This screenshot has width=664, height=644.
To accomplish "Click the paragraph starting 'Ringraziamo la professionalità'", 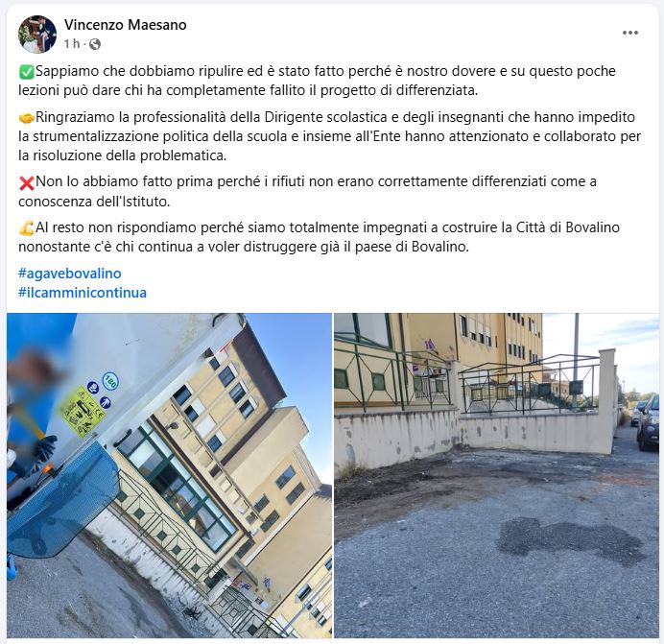I will point(329,136).
